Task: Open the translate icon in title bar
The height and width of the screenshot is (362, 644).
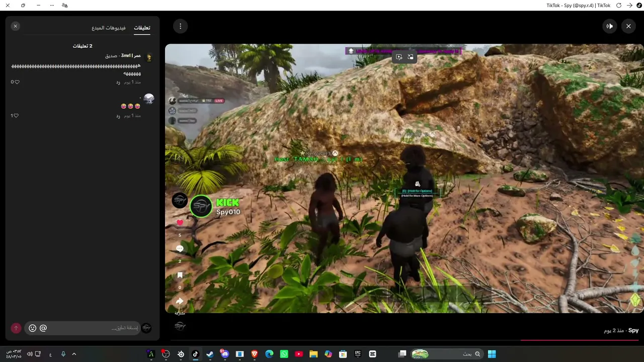Action: (65, 5)
